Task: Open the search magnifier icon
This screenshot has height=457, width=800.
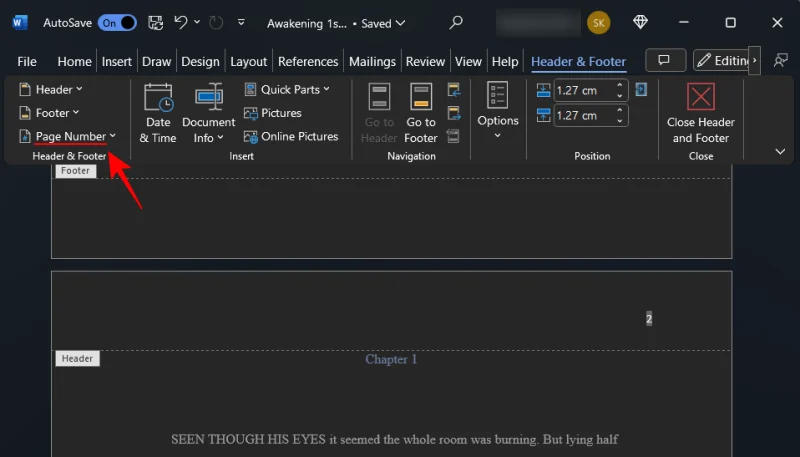Action: pyautogui.click(x=456, y=22)
